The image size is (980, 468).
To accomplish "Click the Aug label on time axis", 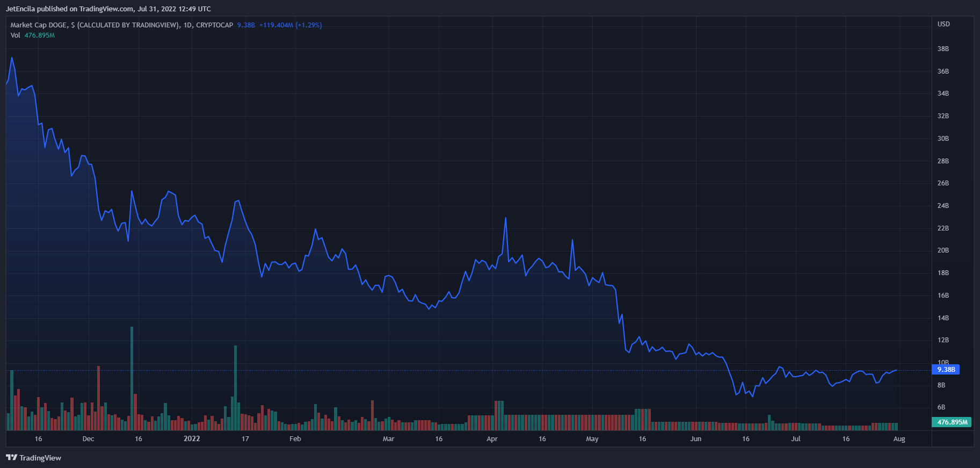I will coord(899,439).
